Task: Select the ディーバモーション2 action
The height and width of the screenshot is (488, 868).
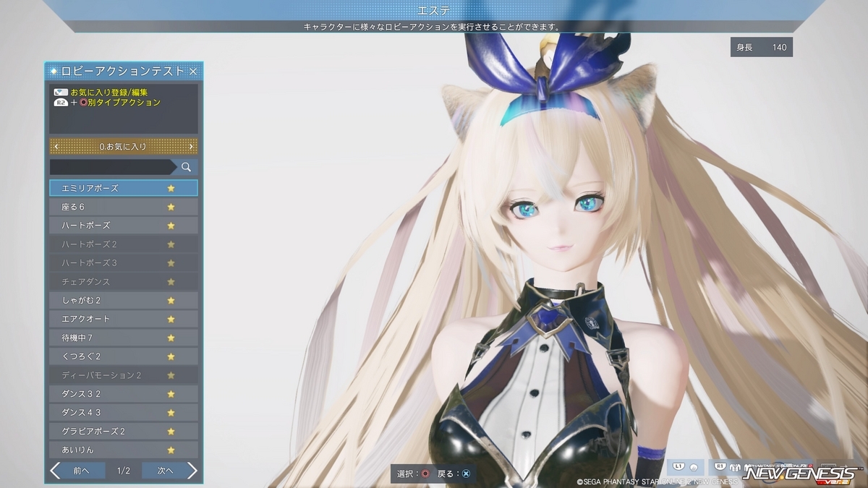Action: (x=124, y=375)
